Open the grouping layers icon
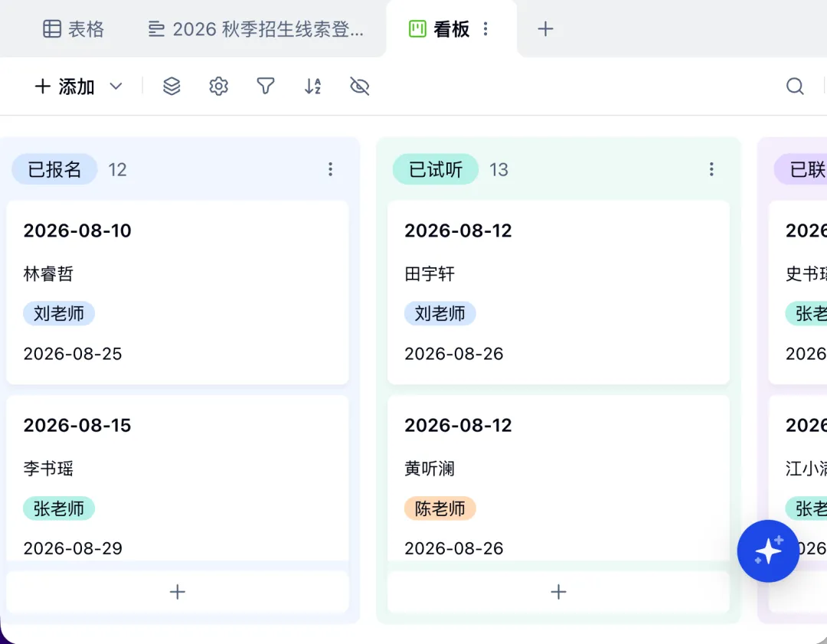Image resolution: width=827 pixels, height=644 pixels. pyautogui.click(x=172, y=86)
